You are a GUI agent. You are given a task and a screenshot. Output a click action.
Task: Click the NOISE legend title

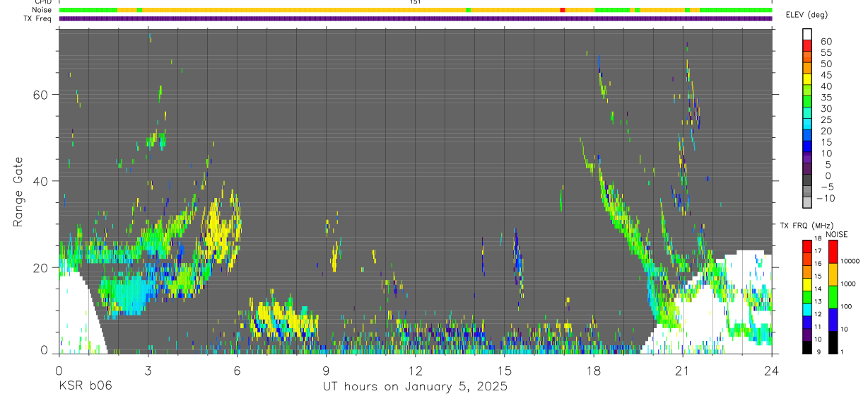click(836, 234)
